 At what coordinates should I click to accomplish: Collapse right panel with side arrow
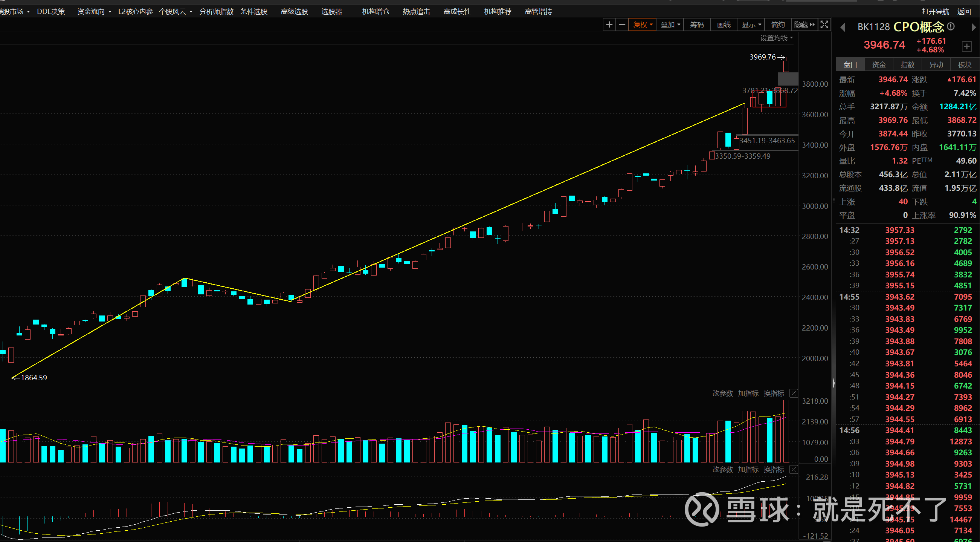click(833, 383)
